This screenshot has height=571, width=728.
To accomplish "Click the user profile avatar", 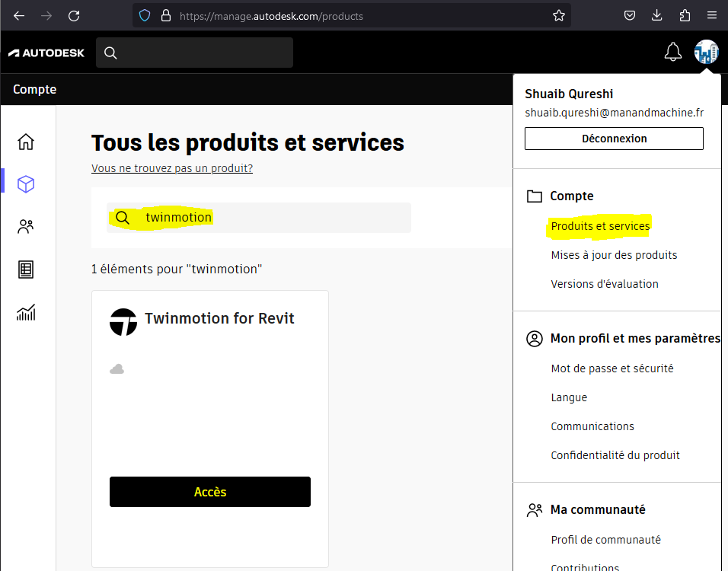I will [x=706, y=53].
